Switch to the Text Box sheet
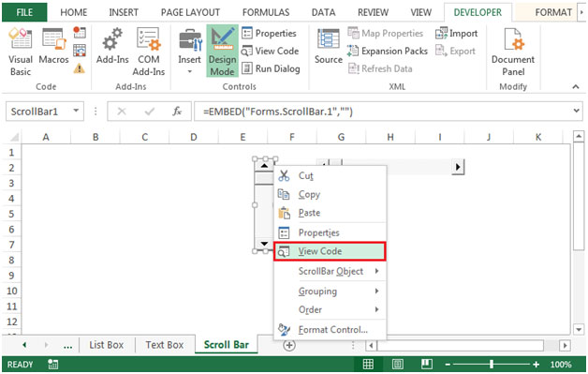Image resolution: width=588 pixels, height=374 pixels. [165, 345]
